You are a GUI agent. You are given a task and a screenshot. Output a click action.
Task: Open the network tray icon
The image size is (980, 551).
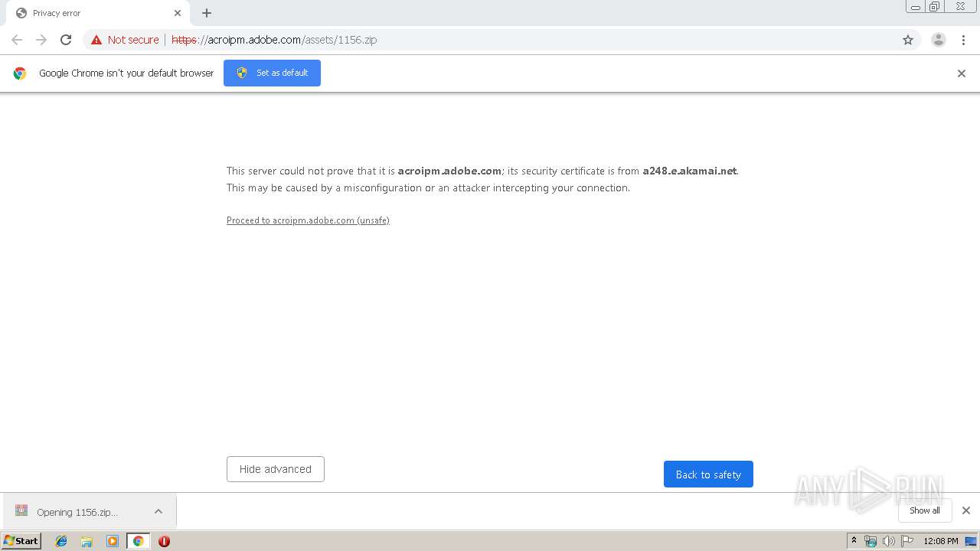click(871, 541)
